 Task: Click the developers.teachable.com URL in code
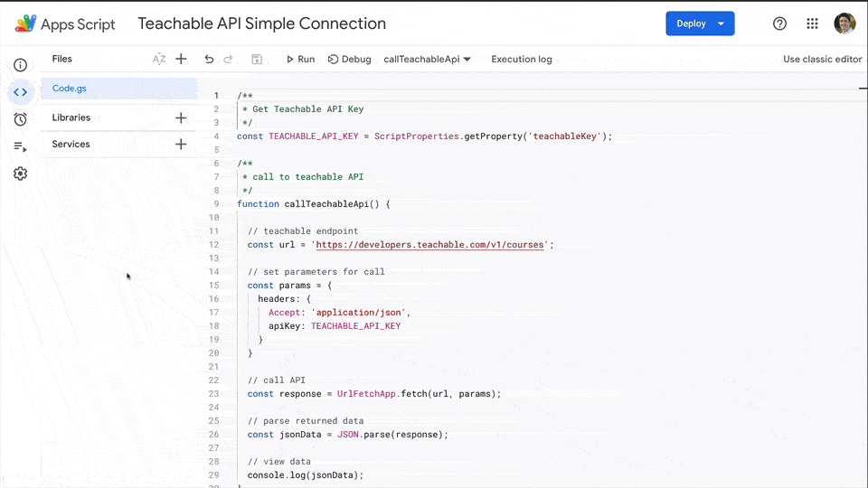[430, 245]
